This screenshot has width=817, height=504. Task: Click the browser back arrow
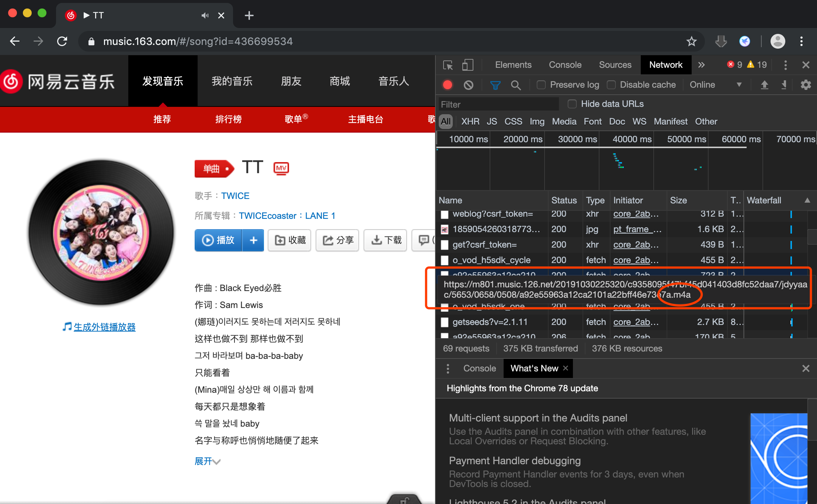[x=15, y=41]
